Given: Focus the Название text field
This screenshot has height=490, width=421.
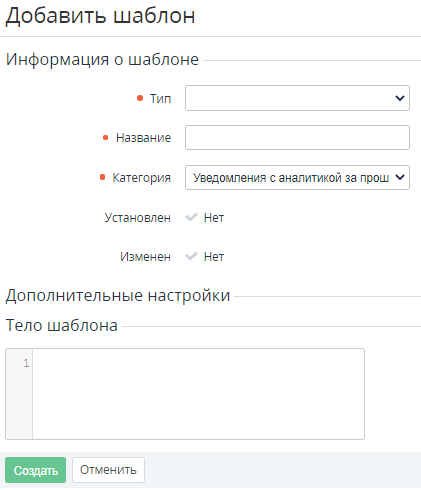Looking at the screenshot, I should [297, 137].
